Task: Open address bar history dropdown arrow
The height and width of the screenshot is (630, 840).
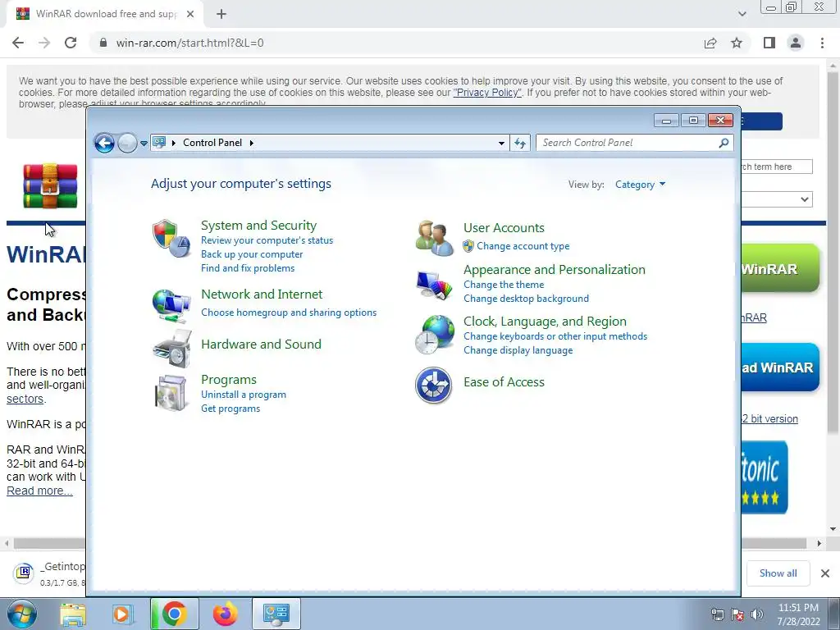Action: tap(501, 143)
